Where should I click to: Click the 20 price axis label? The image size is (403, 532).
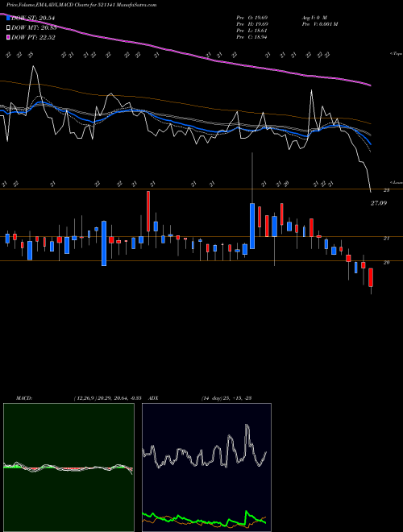(x=386, y=262)
